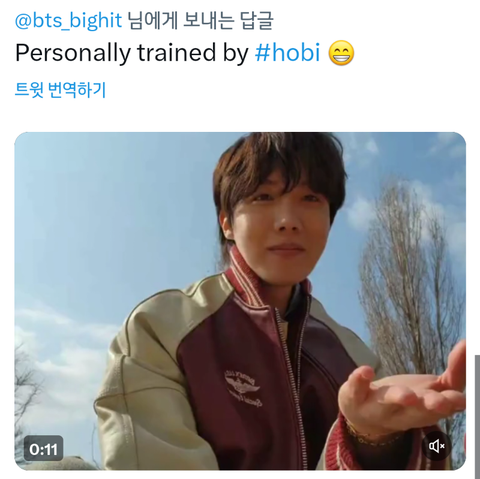This screenshot has width=480, height=479.
Task: Click the 0:11 video duration badge
Action: point(43,449)
